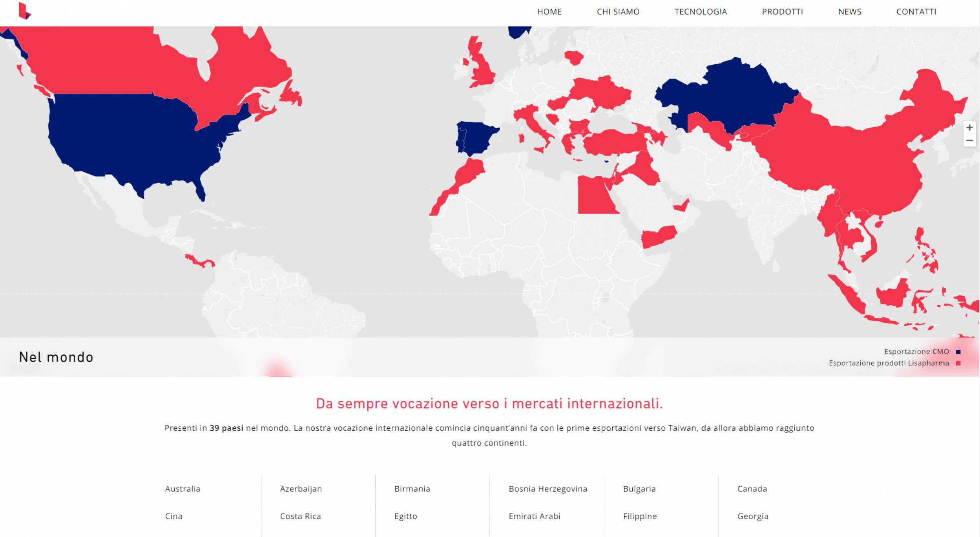Select Kazakhstan on the map
The image size is (980, 537).
725,96
